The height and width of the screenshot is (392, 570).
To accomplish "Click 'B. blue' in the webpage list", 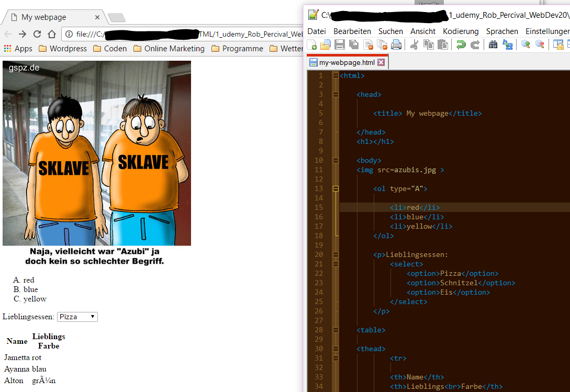I will point(26,289).
